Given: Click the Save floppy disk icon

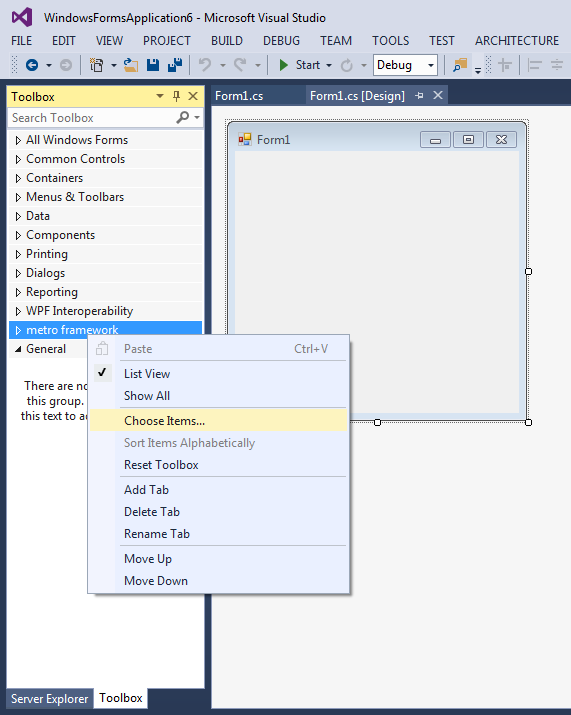Looking at the screenshot, I should click(153, 65).
